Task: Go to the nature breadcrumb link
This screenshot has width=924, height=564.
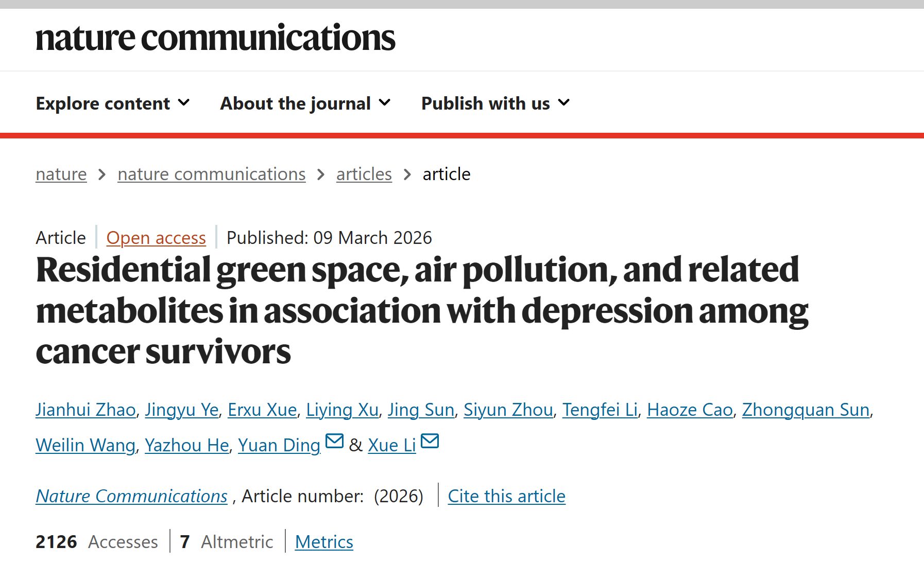Action: tap(61, 174)
